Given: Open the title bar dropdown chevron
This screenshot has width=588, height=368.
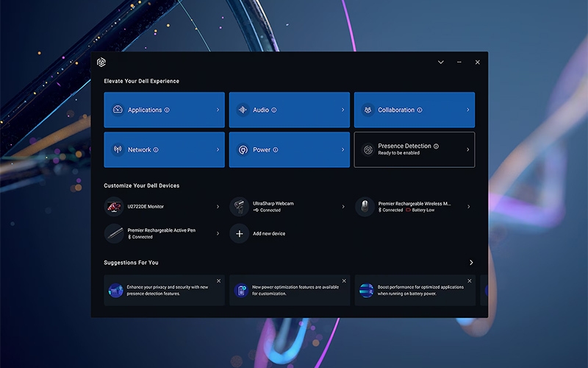Looking at the screenshot, I should pos(441,63).
